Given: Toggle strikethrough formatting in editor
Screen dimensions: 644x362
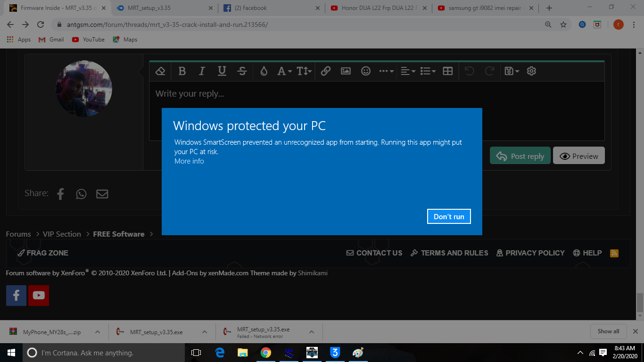Looking at the screenshot, I should [x=242, y=71].
